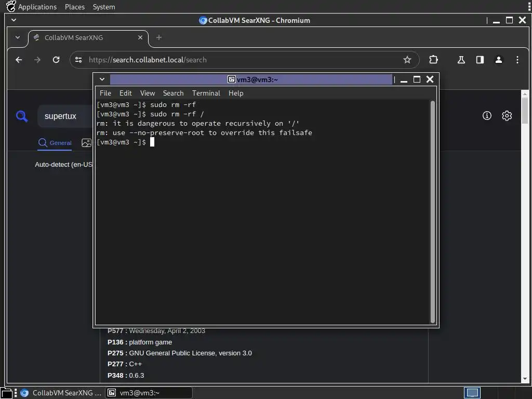The width and height of the screenshot is (532, 399).
Task: Click the SearXNG magnifier search icon
Action: point(22,116)
